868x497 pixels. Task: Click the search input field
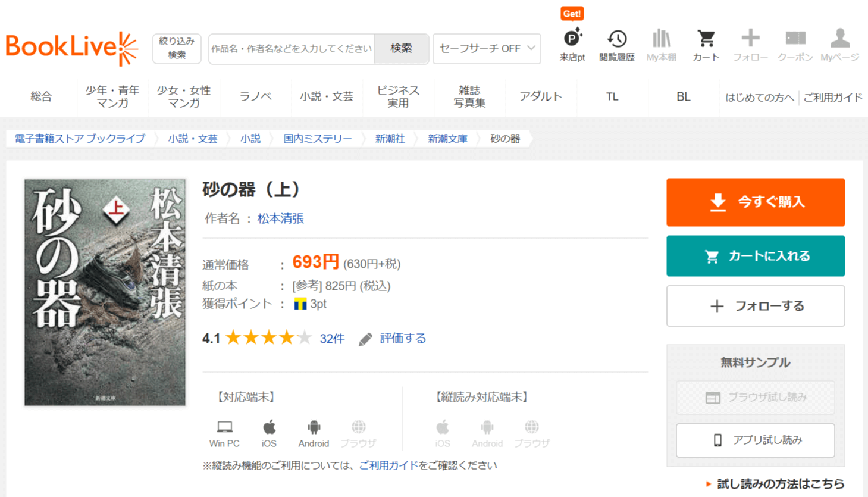(x=292, y=49)
